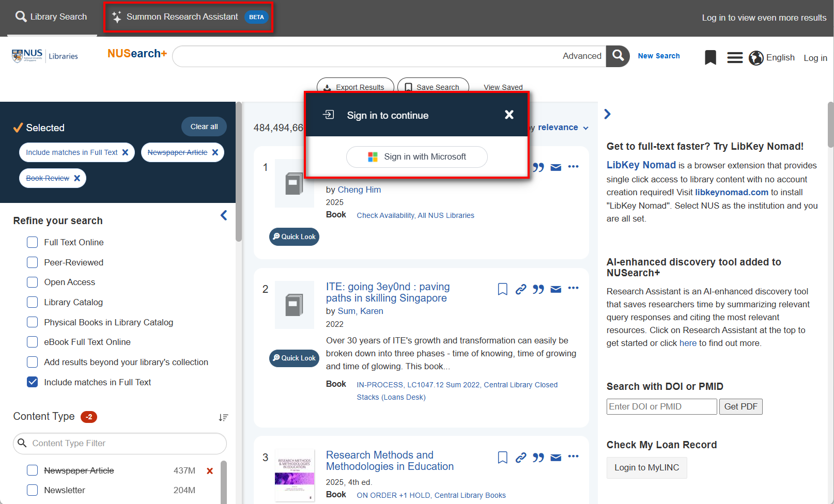
Task: Open View Saved searches
Action: point(503,87)
